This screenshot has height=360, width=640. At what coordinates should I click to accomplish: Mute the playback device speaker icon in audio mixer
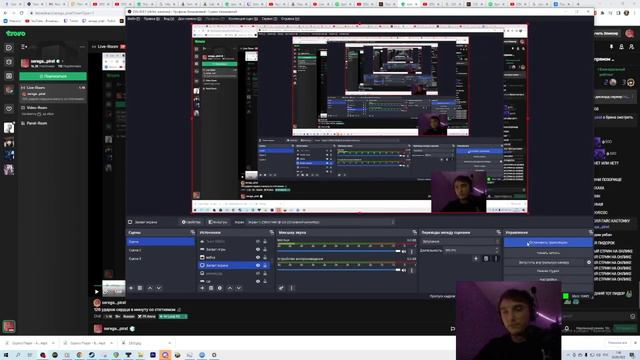[404, 270]
